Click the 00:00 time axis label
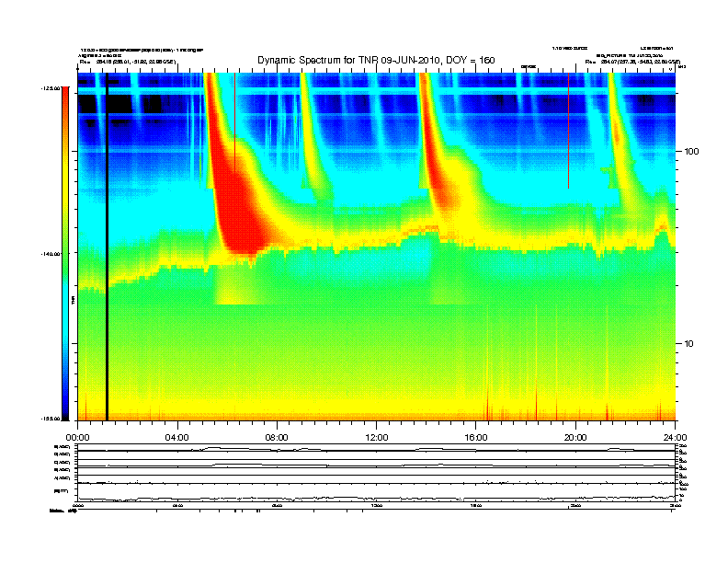The image size is (728, 563). [x=77, y=438]
